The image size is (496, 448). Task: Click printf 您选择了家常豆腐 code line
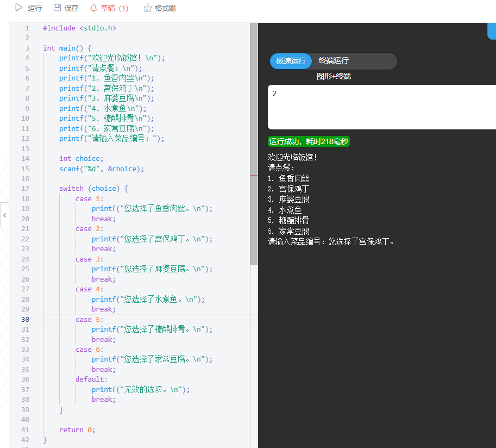click(152, 359)
